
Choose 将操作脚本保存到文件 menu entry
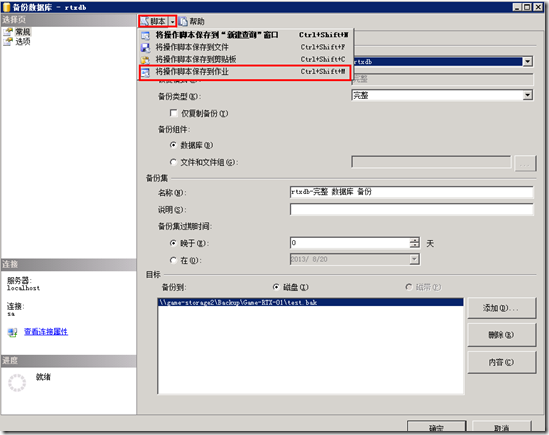(245, 47)
